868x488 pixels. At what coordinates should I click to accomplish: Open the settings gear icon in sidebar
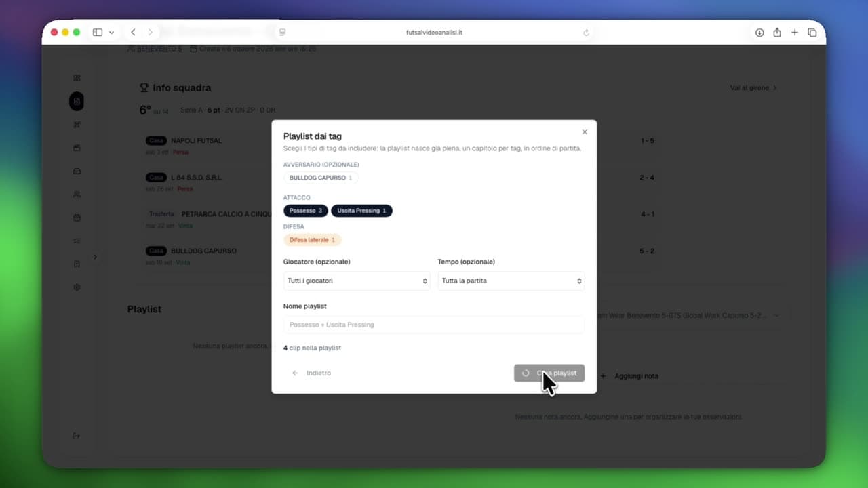click(x=77, y=287)
